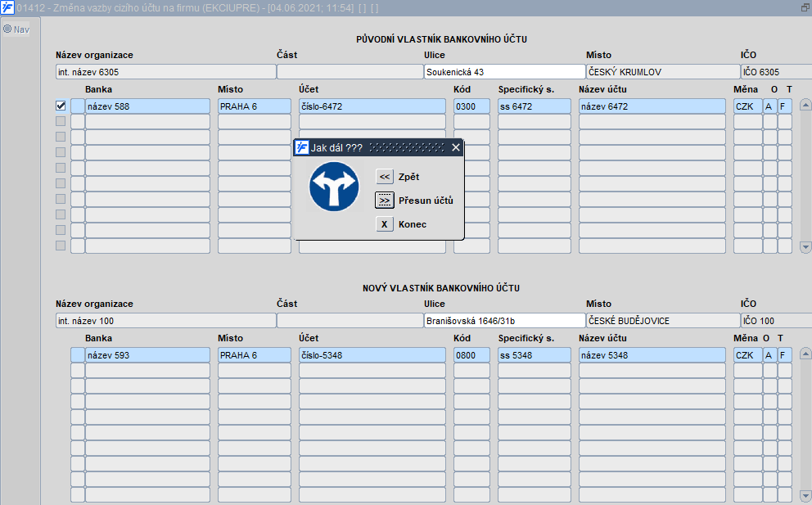Click the app logo in dialog title bar
The height and width of the screenshot is (505, 812).
302,148
